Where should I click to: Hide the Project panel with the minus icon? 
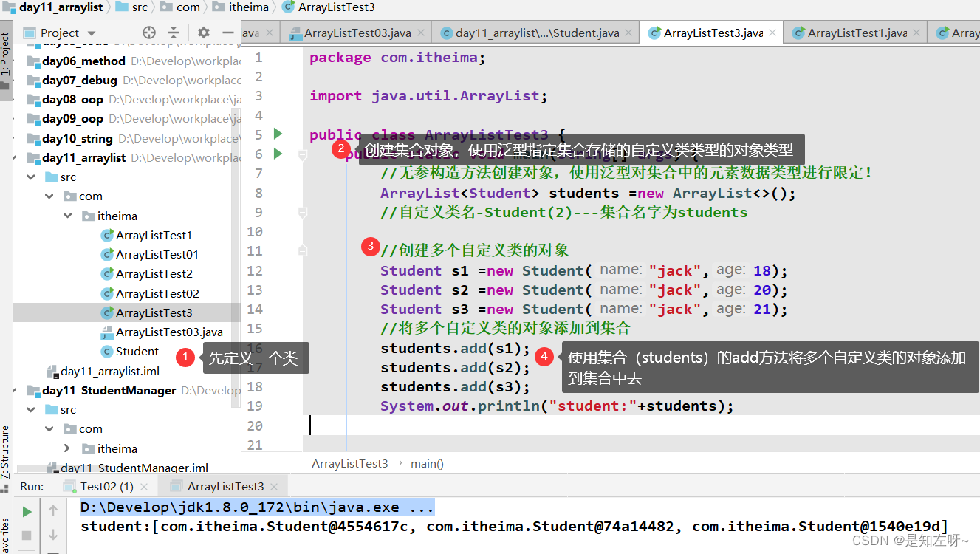click(228, 33)
